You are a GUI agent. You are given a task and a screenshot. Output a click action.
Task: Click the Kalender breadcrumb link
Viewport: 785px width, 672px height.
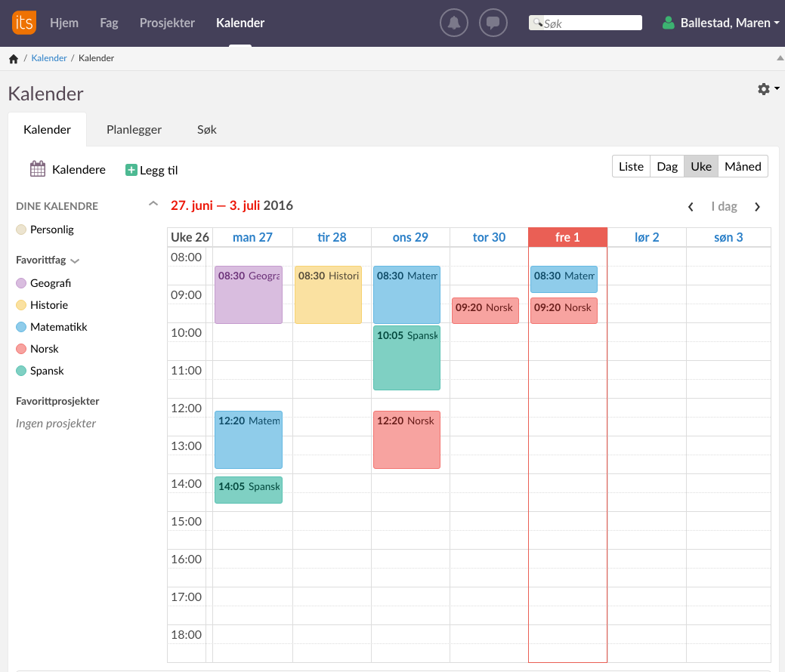49,58
